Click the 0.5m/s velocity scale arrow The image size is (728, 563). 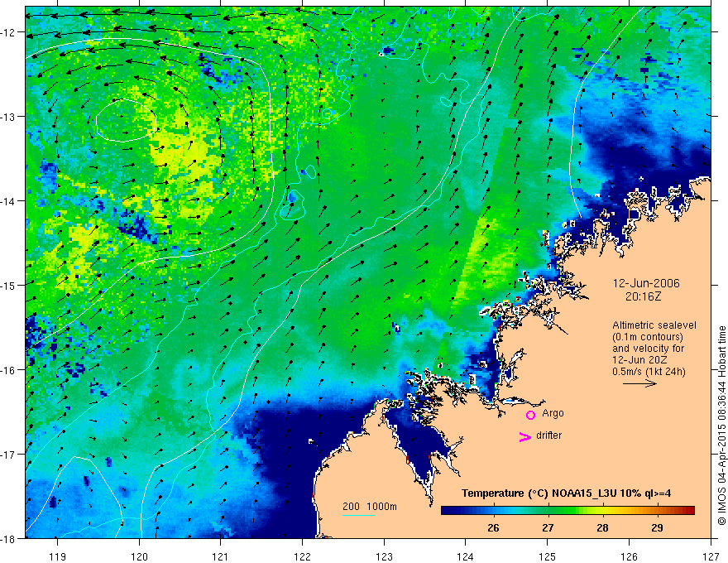click(639, 383)
